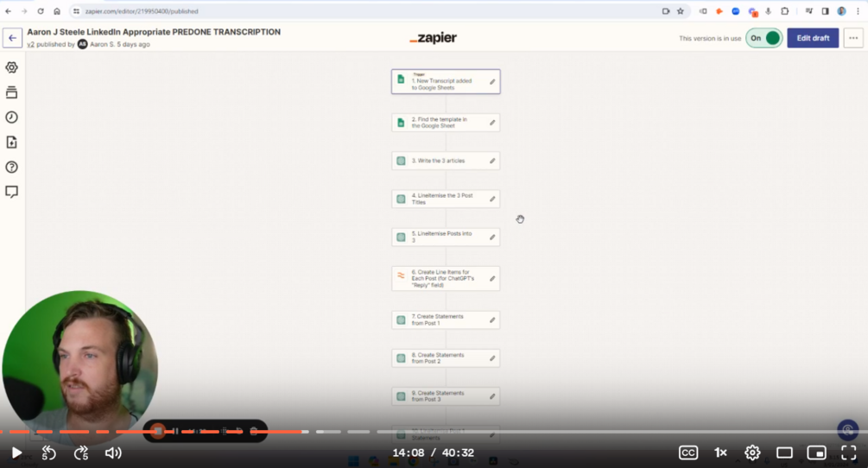Open the browser extensions puzzle icon
This screenshot has height=468, width=868.
pos(784,11)
